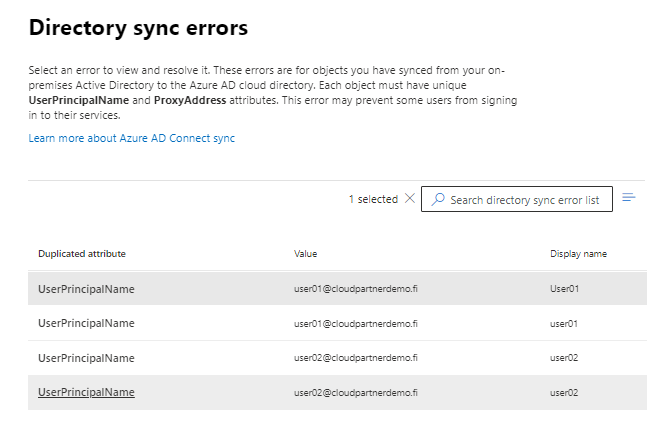Open the underlined UserPrincipalName link
This screenshot has height=441, width=647.
86,392
